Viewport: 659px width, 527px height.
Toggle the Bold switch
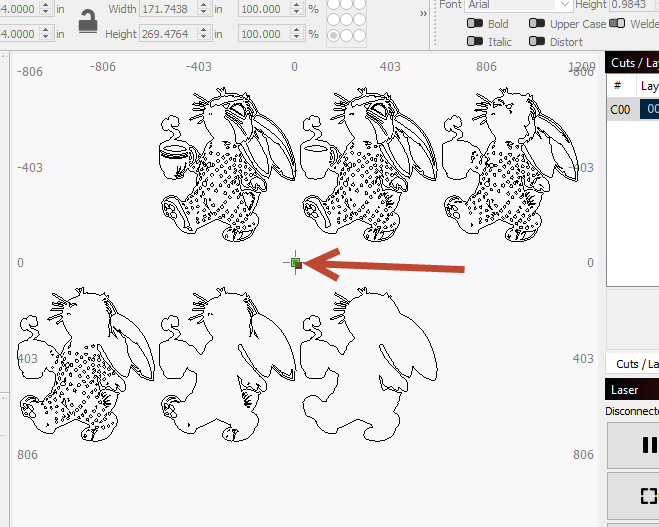tap(475, 24)
